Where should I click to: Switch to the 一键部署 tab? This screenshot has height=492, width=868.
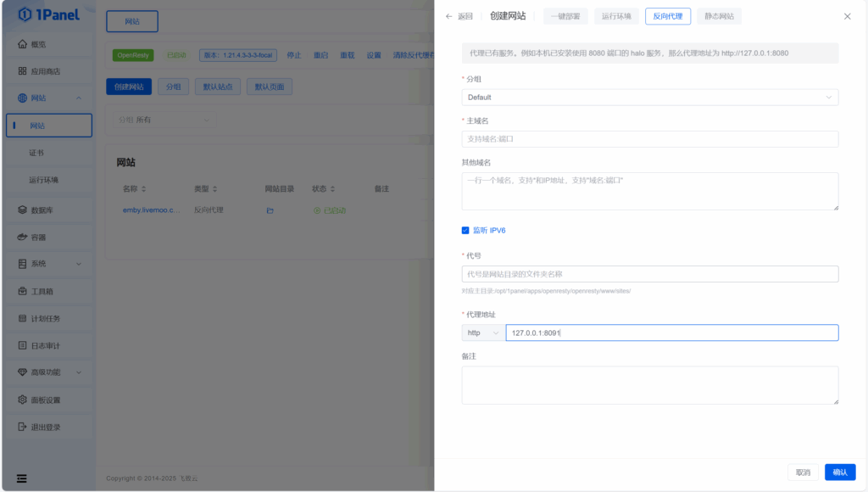coord(565,16)
